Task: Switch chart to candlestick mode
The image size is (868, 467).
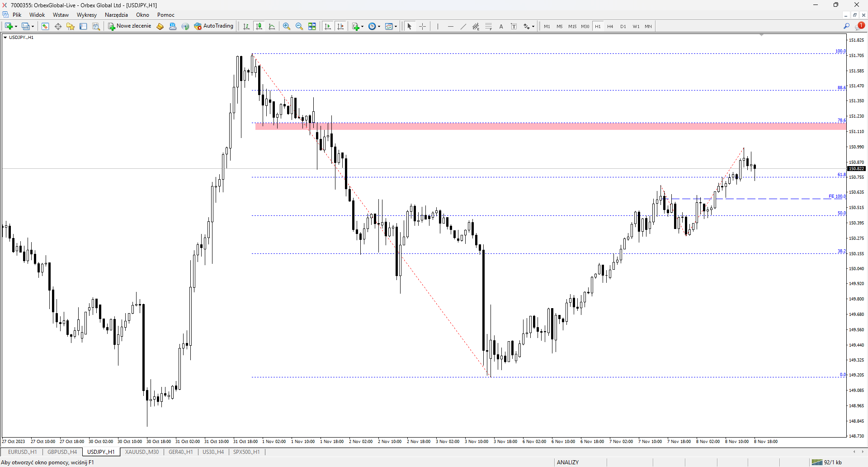Action: point(259,26)
